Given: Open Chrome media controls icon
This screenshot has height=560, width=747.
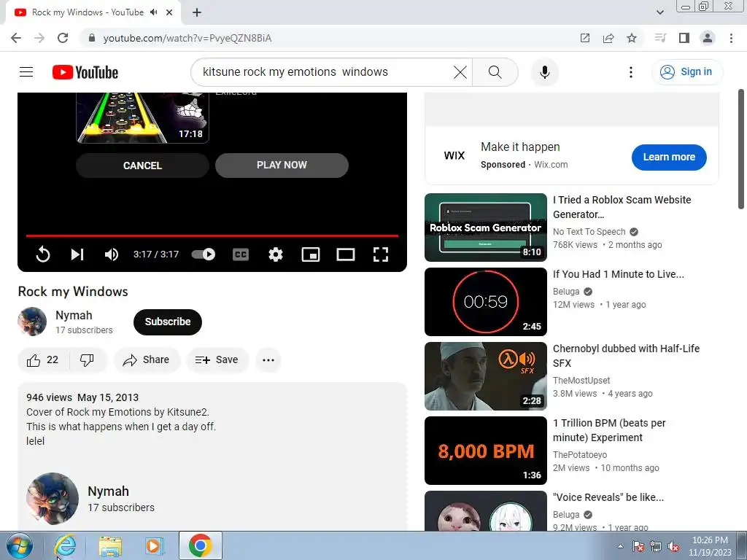Looking at the screenshot, I should tap(660, 38).
